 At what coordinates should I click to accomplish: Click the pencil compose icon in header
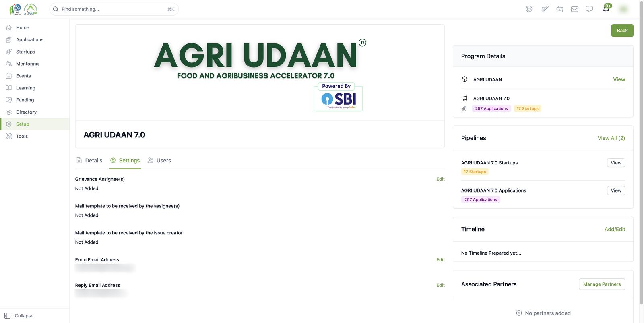[545, 9]
